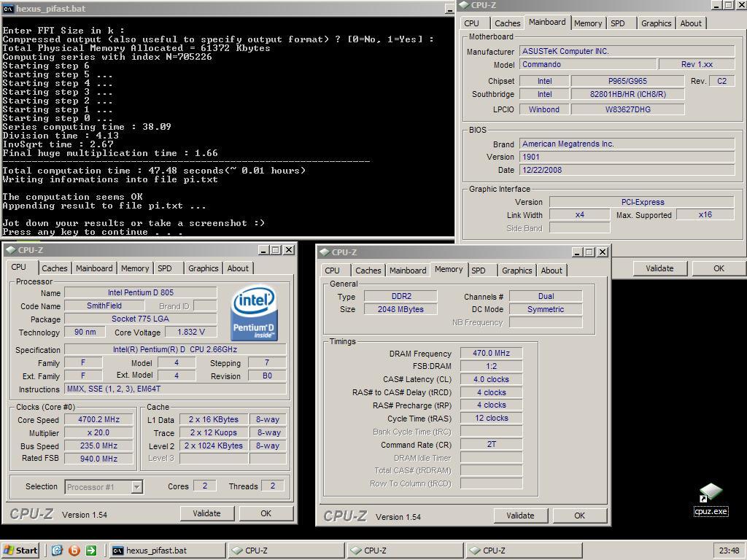Open the Processor #1 selection dropdown
747x560 pixels.
[136, 486]
